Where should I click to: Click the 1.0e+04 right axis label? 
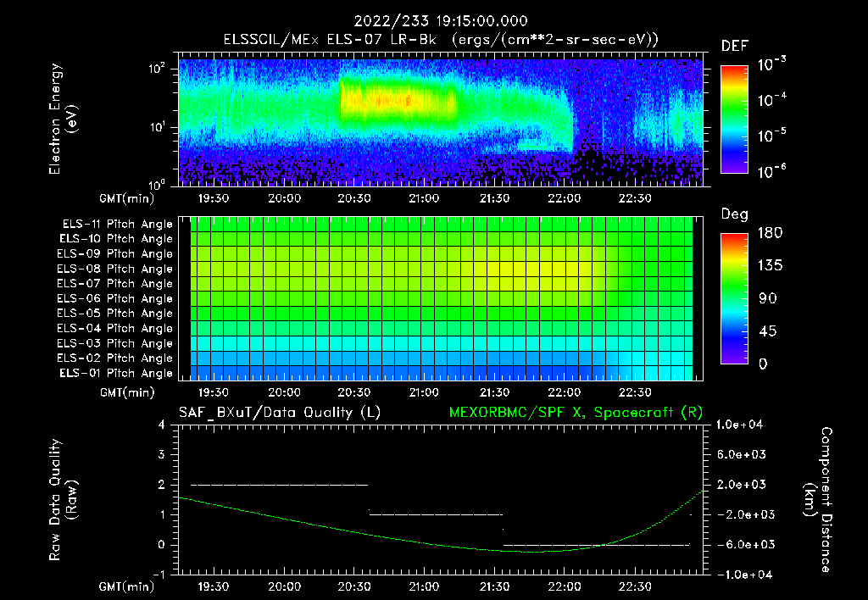[x=739, y=425]
